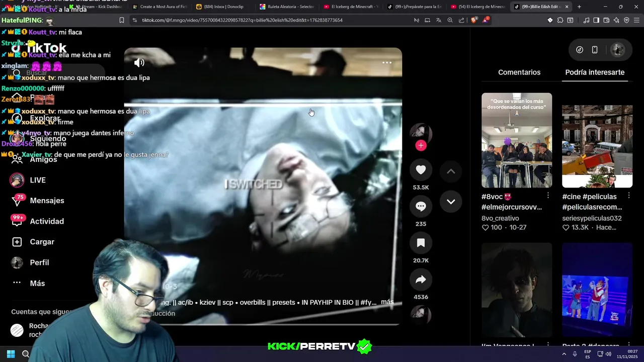Open the Windows Start menu
Screen dimensions: 644x362
[11, 354]
